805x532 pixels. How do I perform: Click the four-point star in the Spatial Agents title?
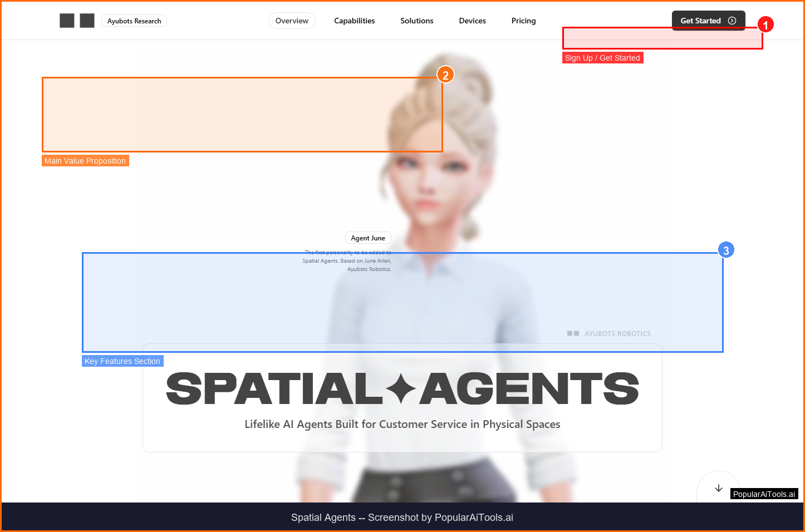point(401,389)
